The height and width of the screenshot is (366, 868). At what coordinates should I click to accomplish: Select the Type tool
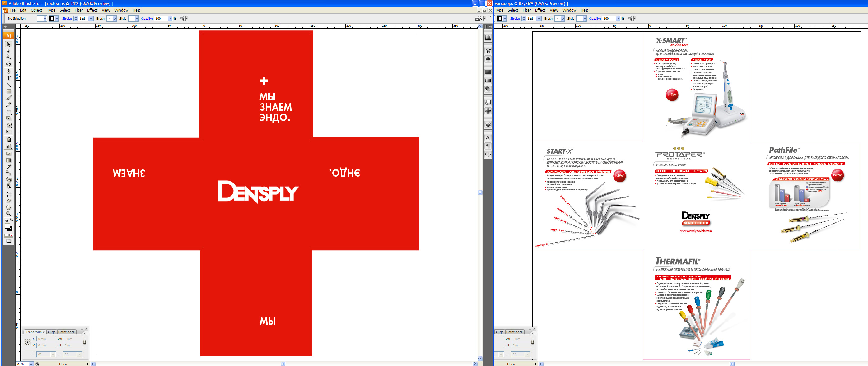pyautogui.click(x=9, y=78)
